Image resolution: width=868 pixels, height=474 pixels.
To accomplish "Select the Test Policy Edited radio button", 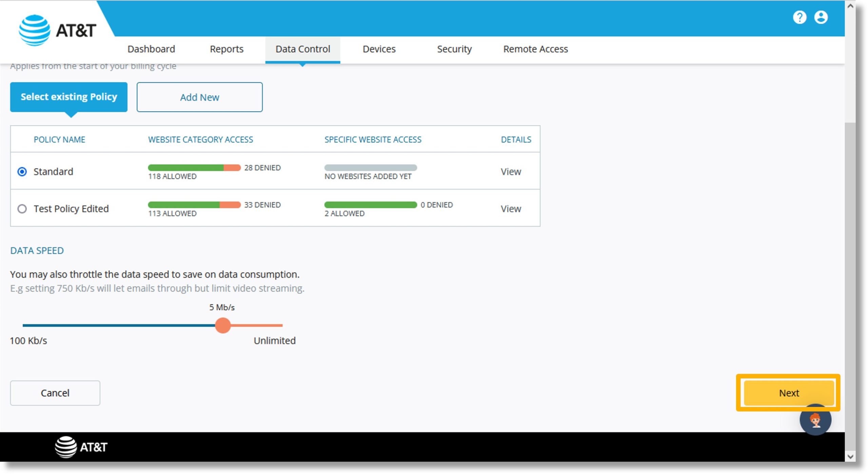I will click(x=21, y=208).
